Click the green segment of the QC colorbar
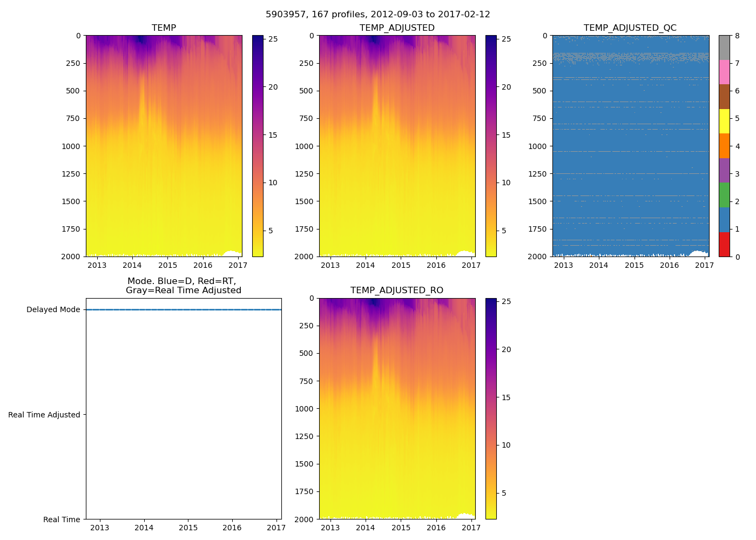 click(x=724, y=195)
